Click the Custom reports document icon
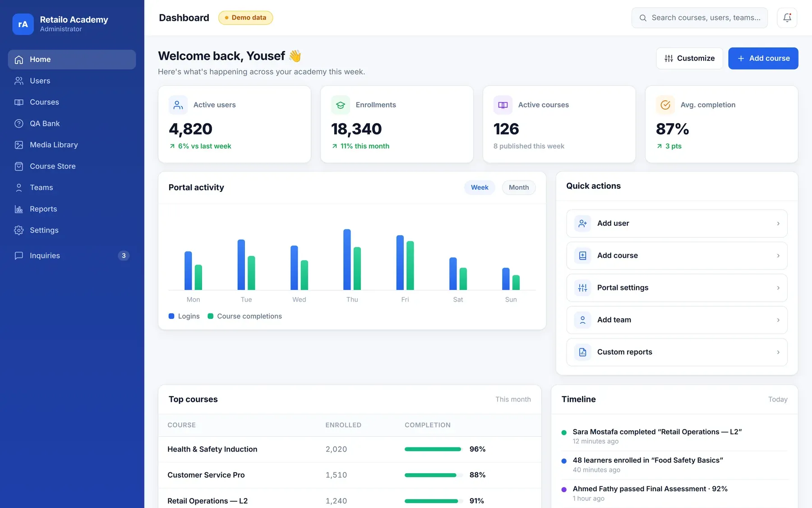812x508 pixels. pos(582,352)
